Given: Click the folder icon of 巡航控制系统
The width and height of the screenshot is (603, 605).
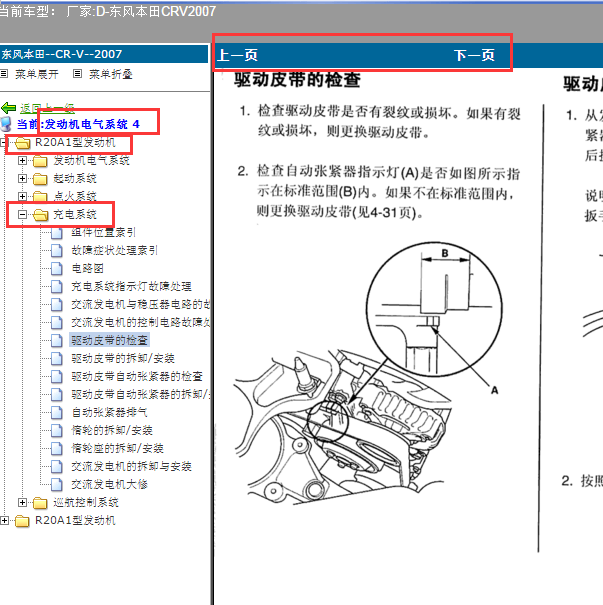Looking at the screenshot, I should pos(40,502).
